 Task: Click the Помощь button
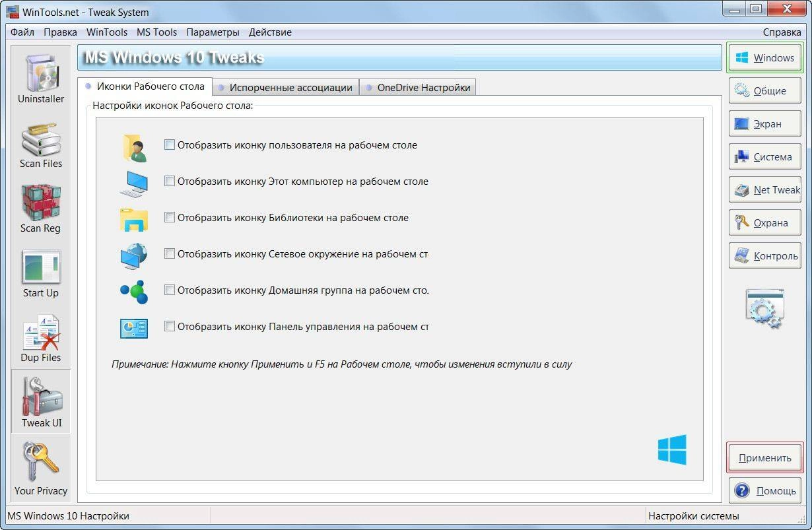tap(764, 490)
